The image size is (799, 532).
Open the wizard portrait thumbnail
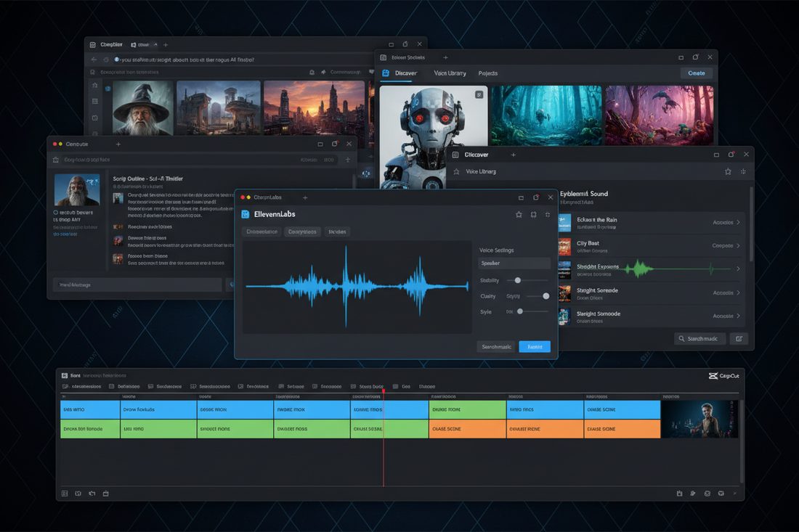click(x=142, y=108)
